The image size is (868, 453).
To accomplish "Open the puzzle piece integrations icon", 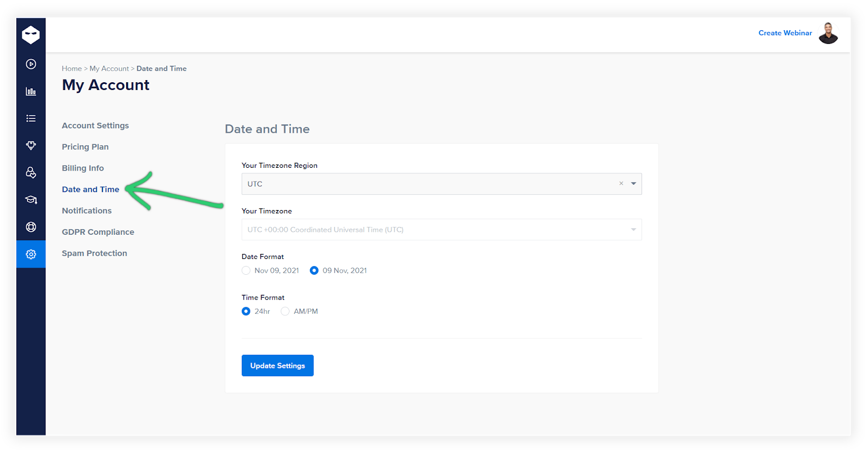I will pyautogui.click(x=31, y=145).
